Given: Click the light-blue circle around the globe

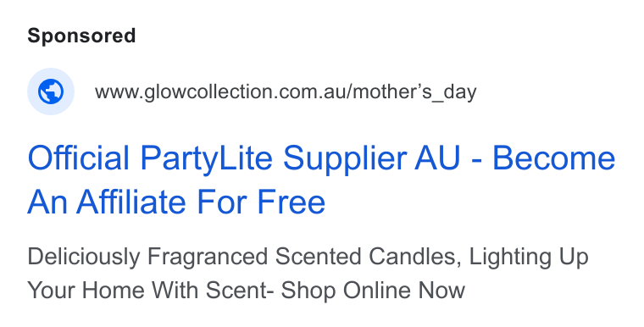Looking at the screenshot, I should click(51, 91).
